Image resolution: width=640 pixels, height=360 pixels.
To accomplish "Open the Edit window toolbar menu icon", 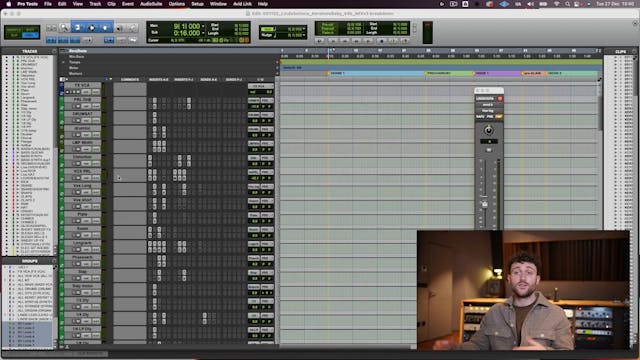I will pos(635,24).
